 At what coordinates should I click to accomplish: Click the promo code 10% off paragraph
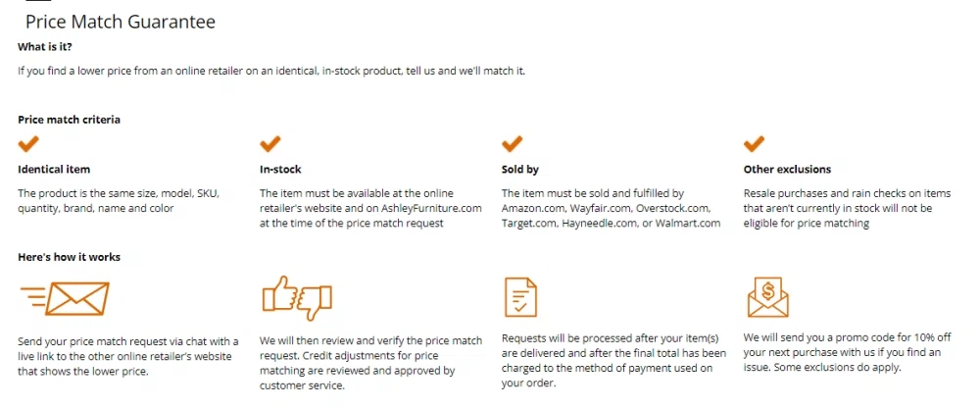pos(848,352)
